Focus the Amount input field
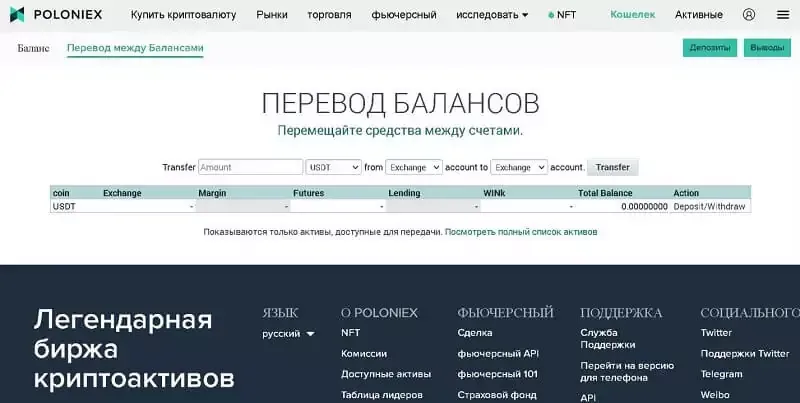This screenshot has height=403, width=800. click(251, 167)
